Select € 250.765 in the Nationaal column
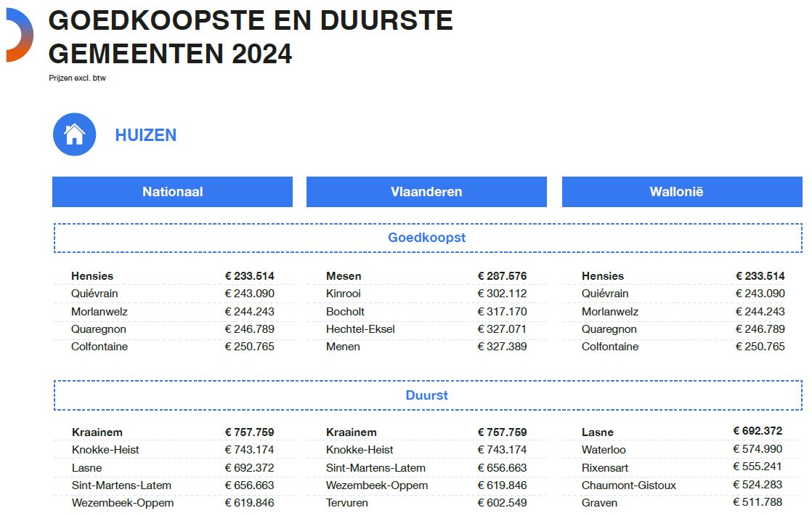 (250, 347)
